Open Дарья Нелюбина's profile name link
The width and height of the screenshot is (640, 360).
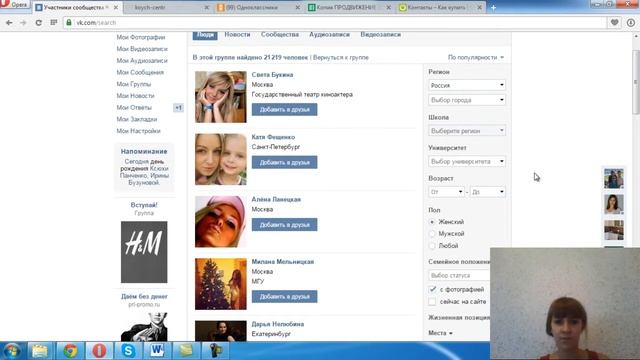coord(278,324)
